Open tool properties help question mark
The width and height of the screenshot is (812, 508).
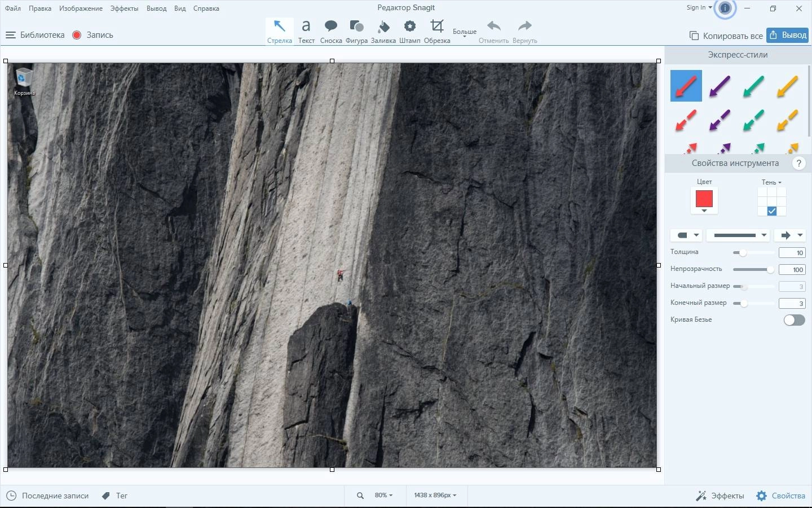click(798, 163)
